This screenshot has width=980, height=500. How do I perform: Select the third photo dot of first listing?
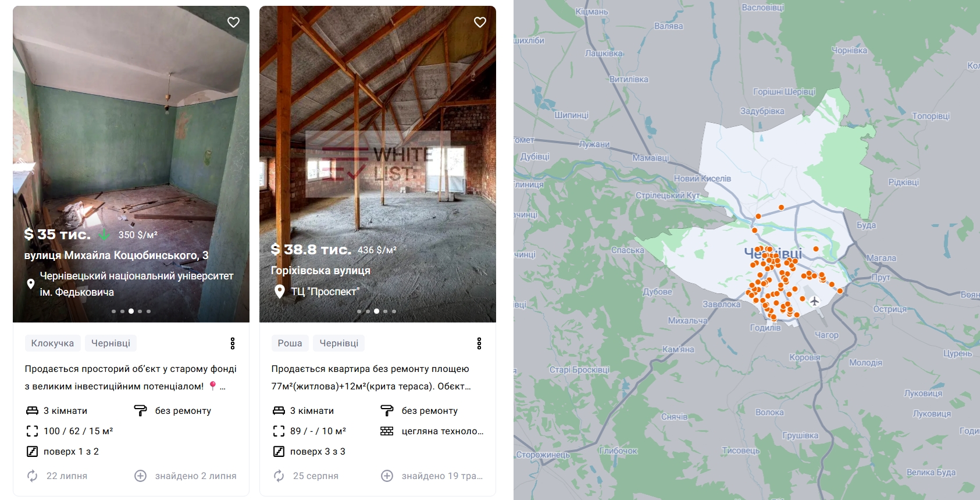(x=131, y=311)
